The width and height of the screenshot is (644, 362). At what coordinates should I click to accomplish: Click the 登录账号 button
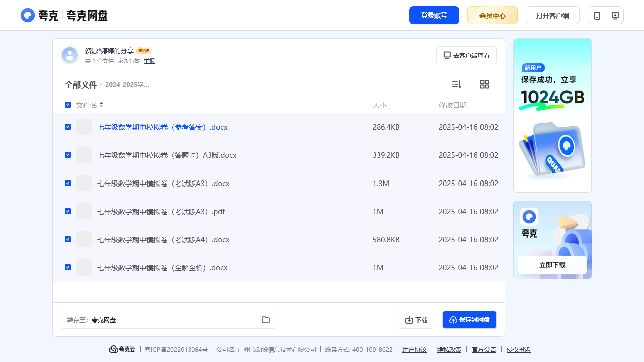pos(434,15)
